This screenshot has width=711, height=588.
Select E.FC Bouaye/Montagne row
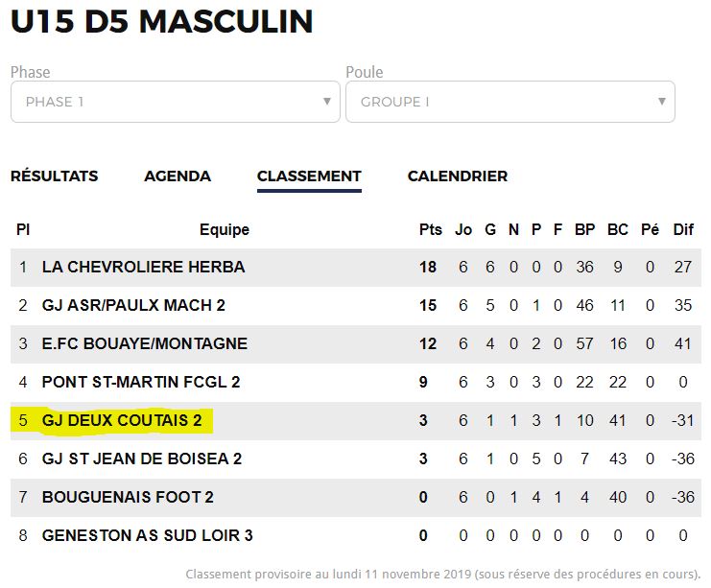coord(145,343)
